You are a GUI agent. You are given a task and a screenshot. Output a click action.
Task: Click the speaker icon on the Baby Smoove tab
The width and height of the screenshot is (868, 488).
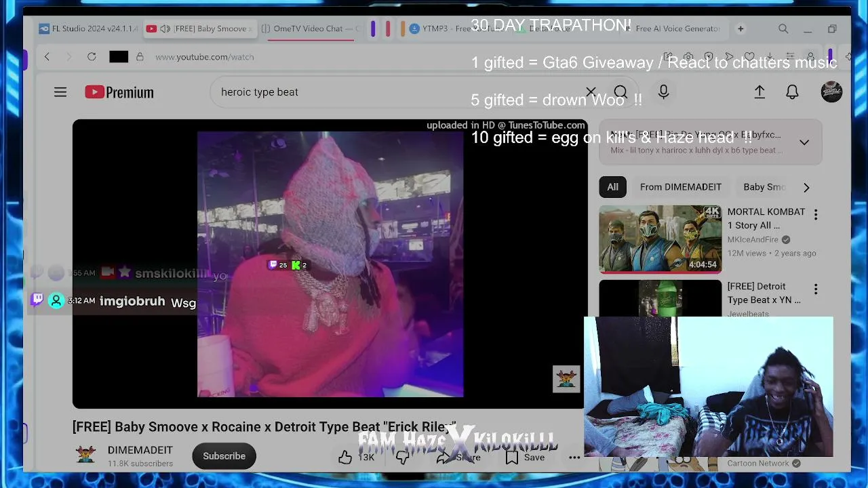click(x=165, y=28)
